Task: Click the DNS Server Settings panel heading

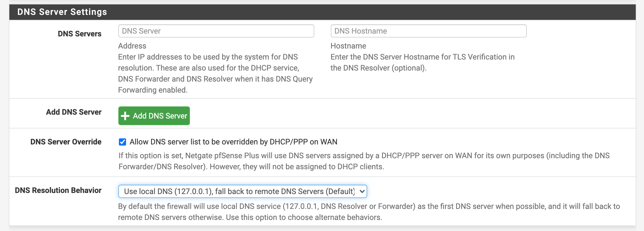Action: [62, 12]
